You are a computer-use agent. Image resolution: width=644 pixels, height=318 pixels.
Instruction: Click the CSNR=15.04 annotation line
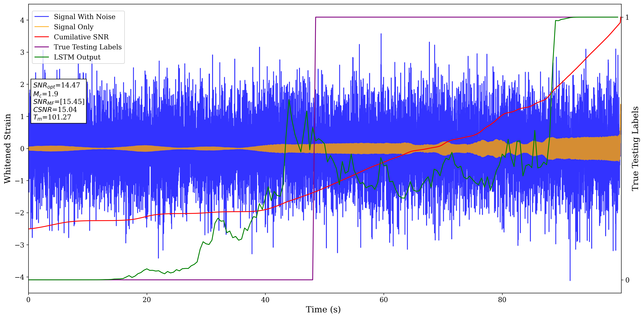[x=55, y=110]
